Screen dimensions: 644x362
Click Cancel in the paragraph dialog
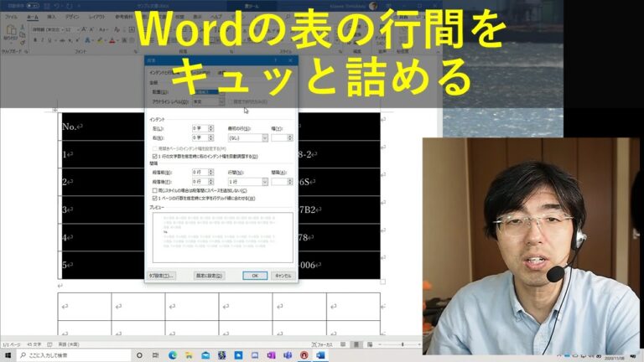(x=283, y=276)
